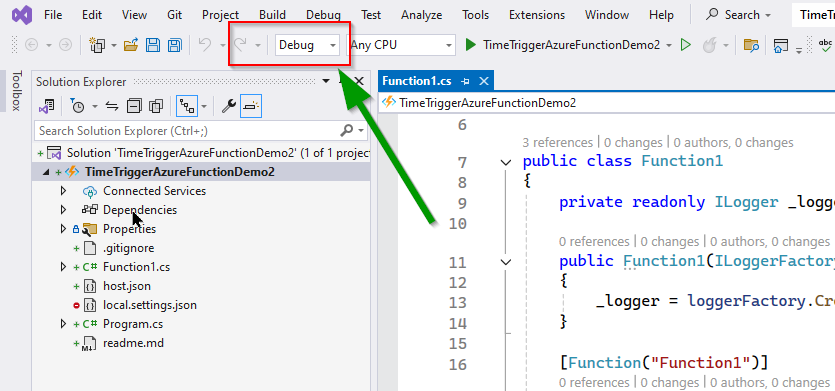Click Start Without Debugging outline play icon

pyautogui.click(x=686, y=45)
